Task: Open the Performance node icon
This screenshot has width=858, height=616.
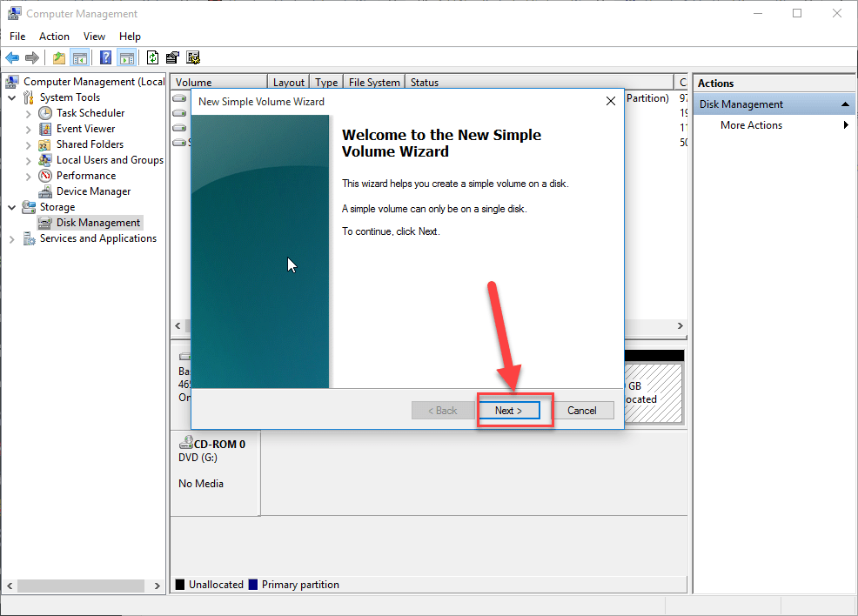Action: pos(46,176)
